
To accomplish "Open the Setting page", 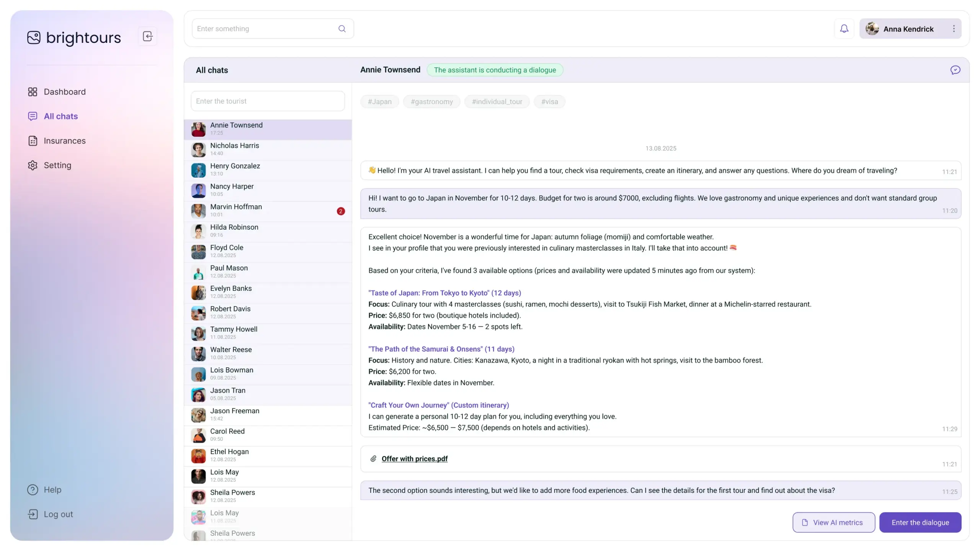I will coord(57,165).
